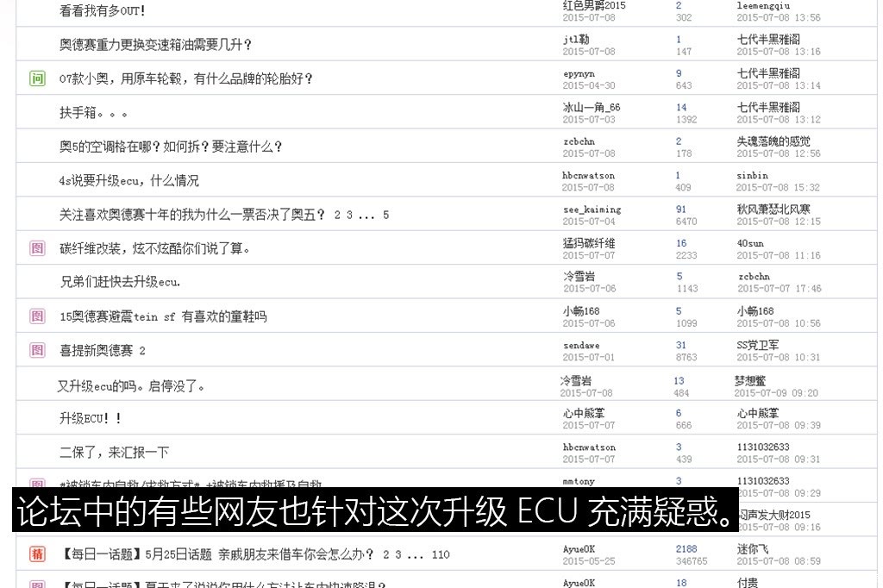This screenshot has height=588, width=883.
Task: Open thread 07款小奥，用原车轮毂
Action: (186, 78)
